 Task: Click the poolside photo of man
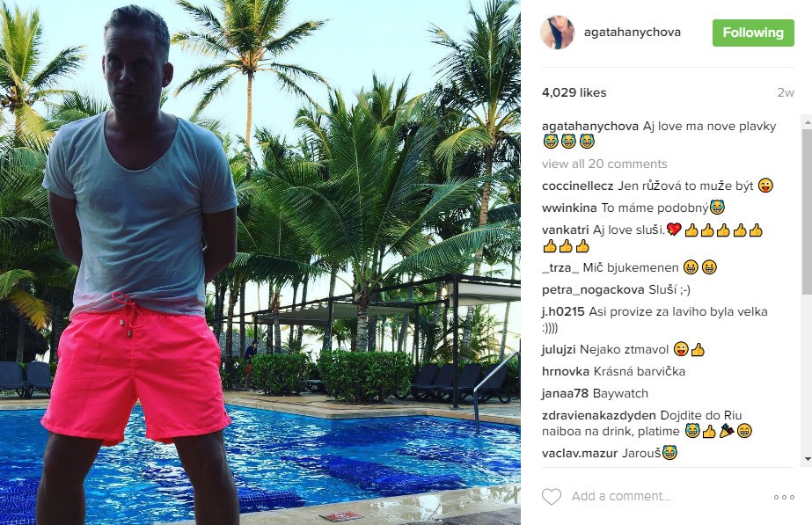pos(260,262)
